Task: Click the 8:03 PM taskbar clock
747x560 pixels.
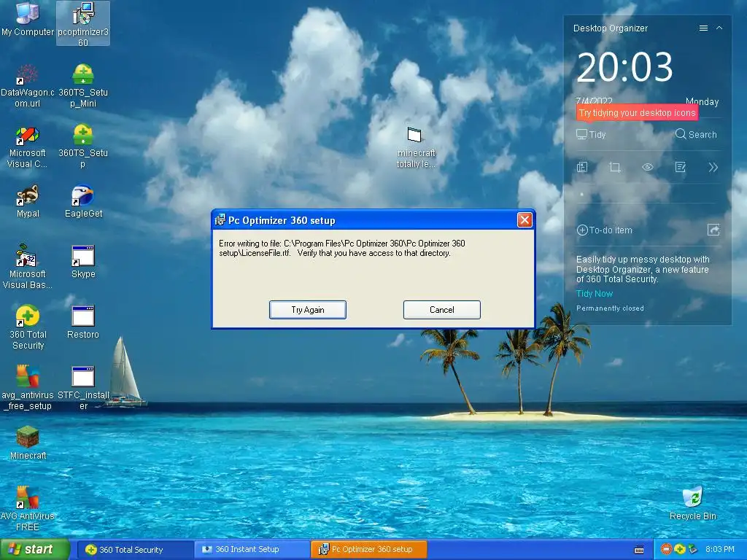Action: click(x=719, y=550)
